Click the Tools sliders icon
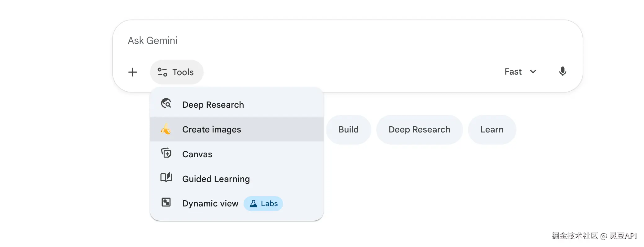This screenshot has width=644, height=247. coord(162,72)
